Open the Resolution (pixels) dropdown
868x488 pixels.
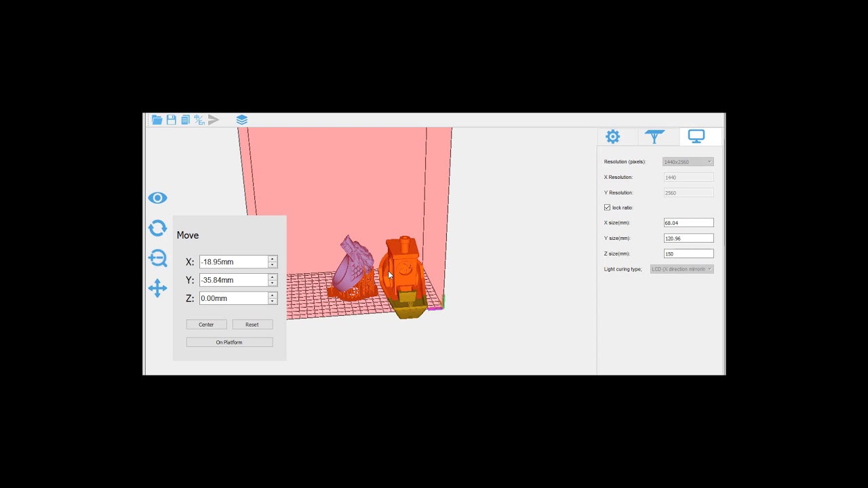[688, 162]
